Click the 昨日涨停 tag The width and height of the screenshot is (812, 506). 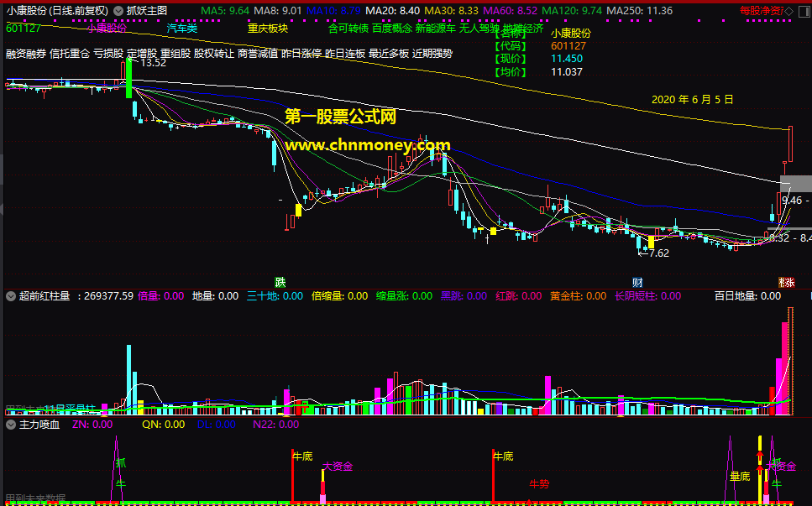(301, 54)
